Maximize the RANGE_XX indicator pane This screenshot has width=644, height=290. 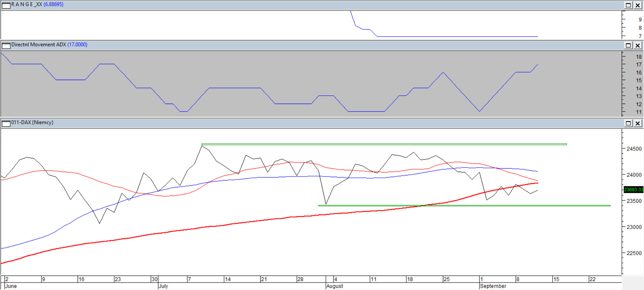(x=628, y=5)
